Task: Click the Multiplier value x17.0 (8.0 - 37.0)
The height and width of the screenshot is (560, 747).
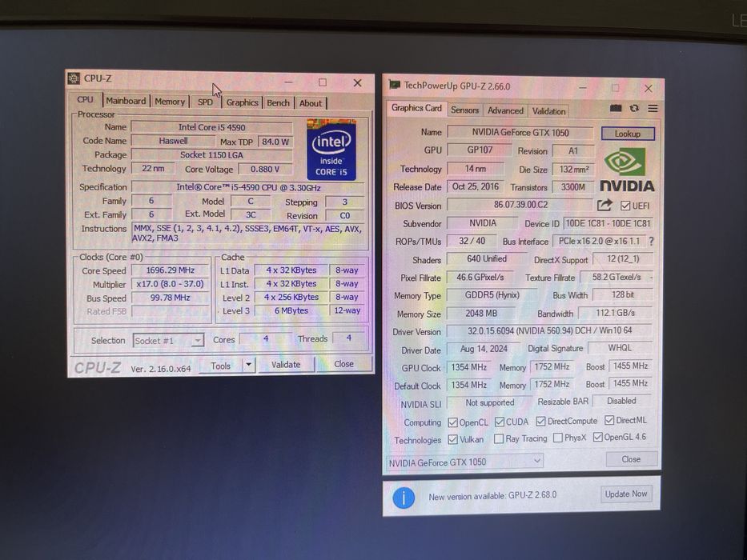Action: coord(171,284)
